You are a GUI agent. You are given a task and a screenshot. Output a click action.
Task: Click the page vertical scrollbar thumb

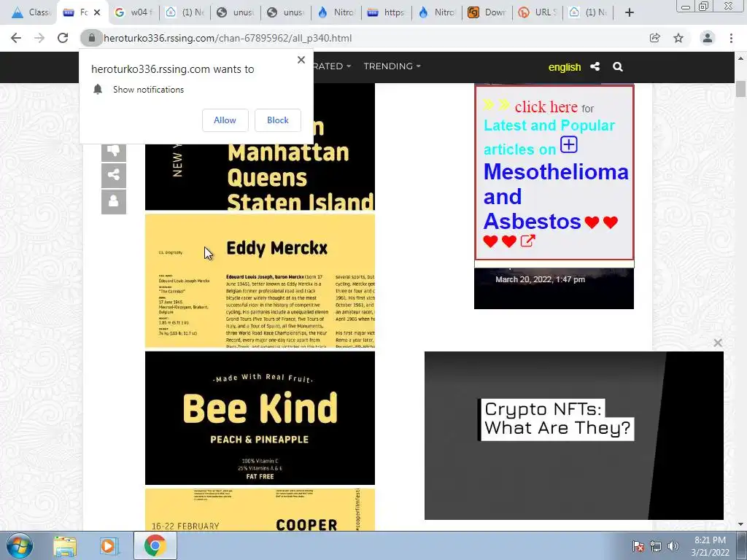coord(741,89)
